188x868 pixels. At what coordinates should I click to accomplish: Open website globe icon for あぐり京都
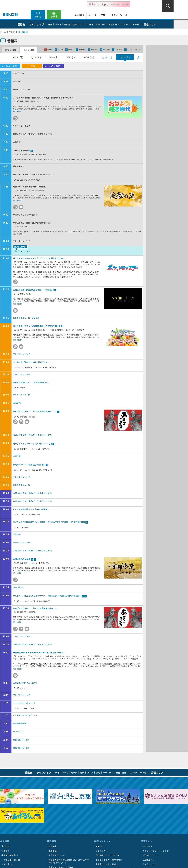click(x=15, y=346)
